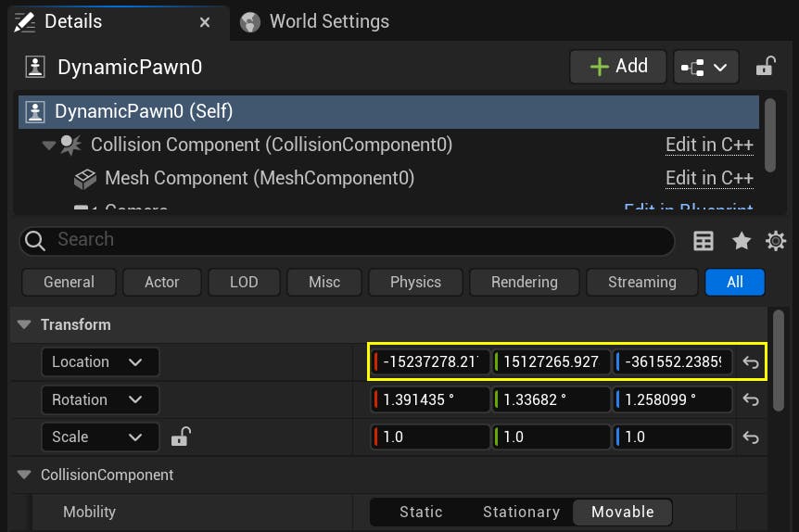Open the Scale type dropdown
The image size is (799, 532).
point(100,437)
